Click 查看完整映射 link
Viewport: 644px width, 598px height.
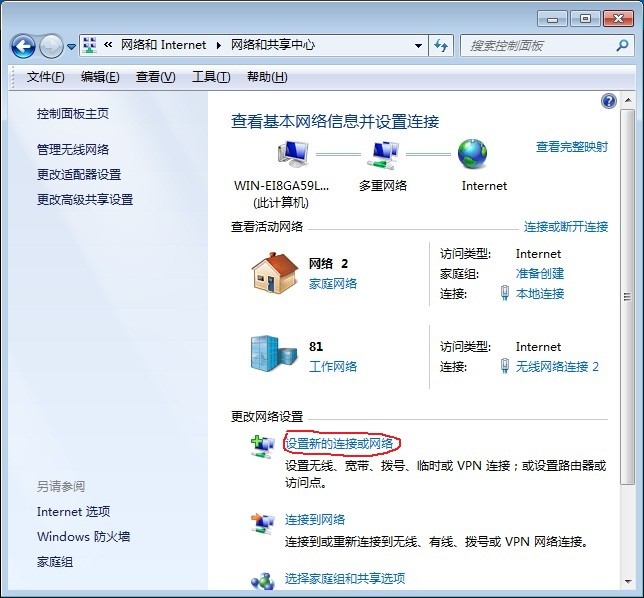571,147
